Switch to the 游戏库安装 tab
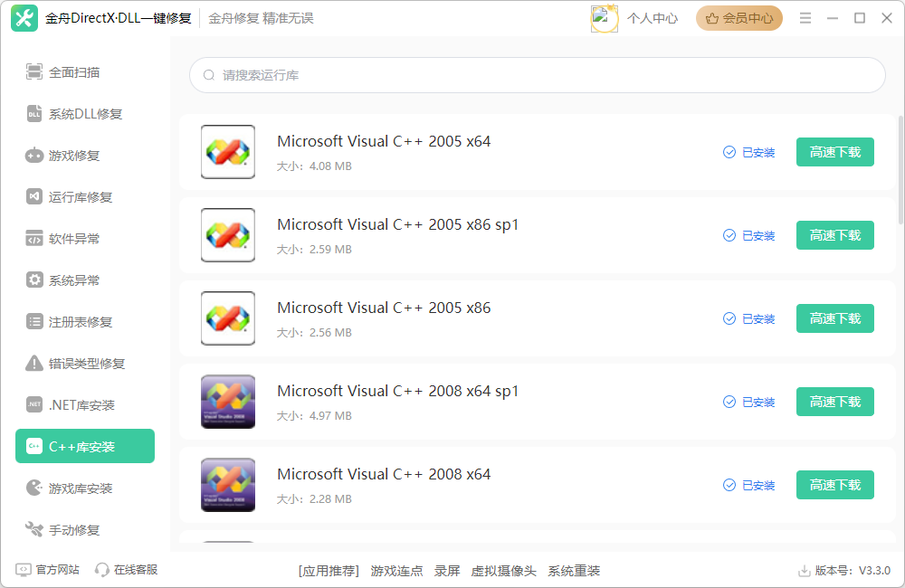Image resolution: width=905 pixels, height=588 pixels. [80, 488]
